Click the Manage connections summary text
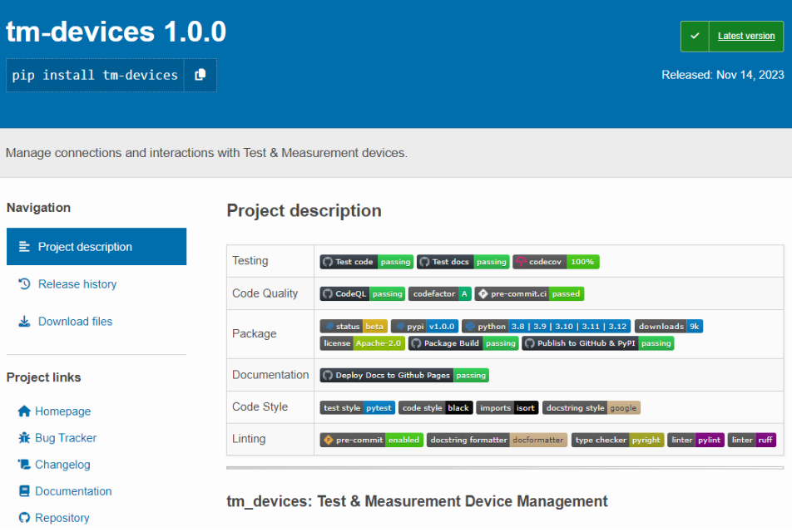This screenshot has width=792, height=532. (x=206, y=153)
